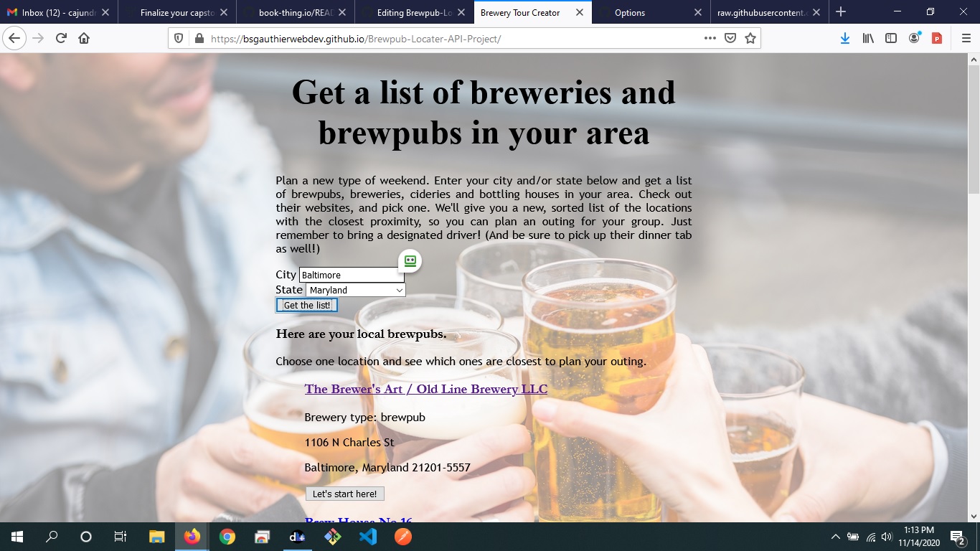Open Visual Studio Code from taskbar

368,537
